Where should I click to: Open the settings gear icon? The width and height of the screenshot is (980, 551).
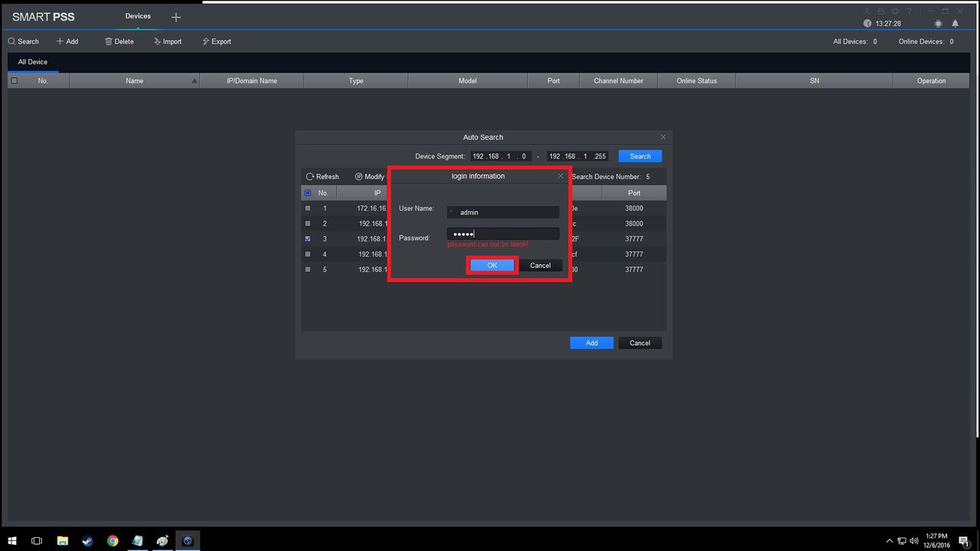tap(895, 11)
